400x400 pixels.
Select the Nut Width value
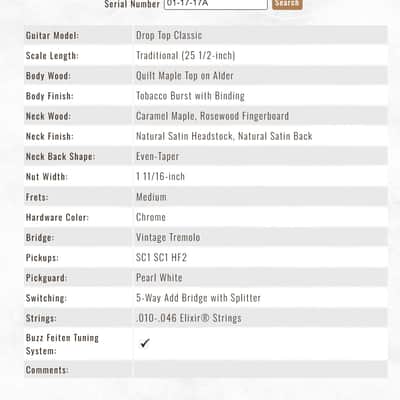[160, 176]
